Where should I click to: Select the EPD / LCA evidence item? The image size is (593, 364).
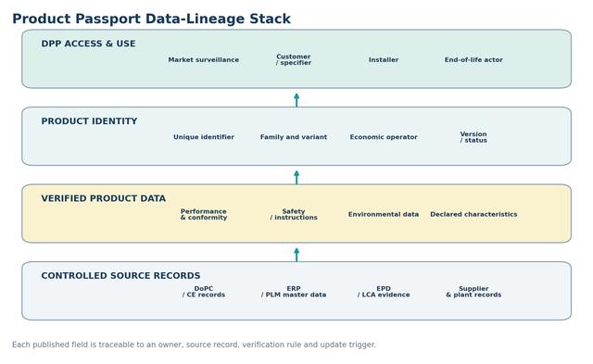point(384,292)
